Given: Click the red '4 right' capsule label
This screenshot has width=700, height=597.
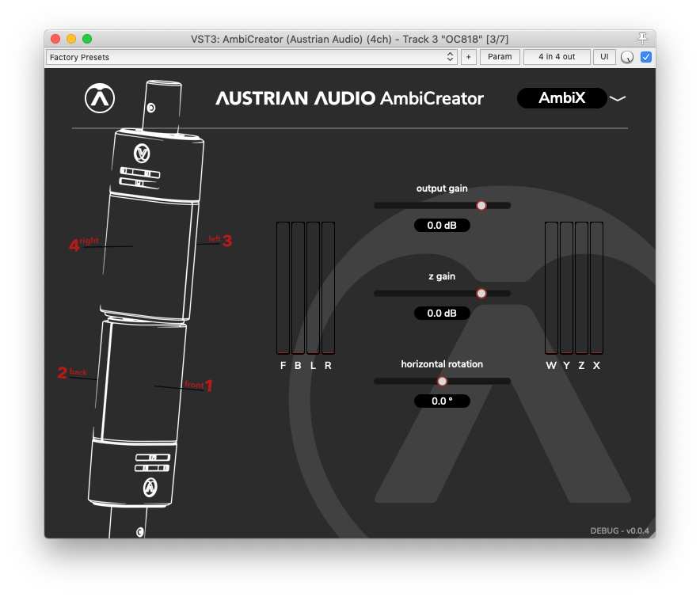Looking at the screenshot, I should coord(84,244).
